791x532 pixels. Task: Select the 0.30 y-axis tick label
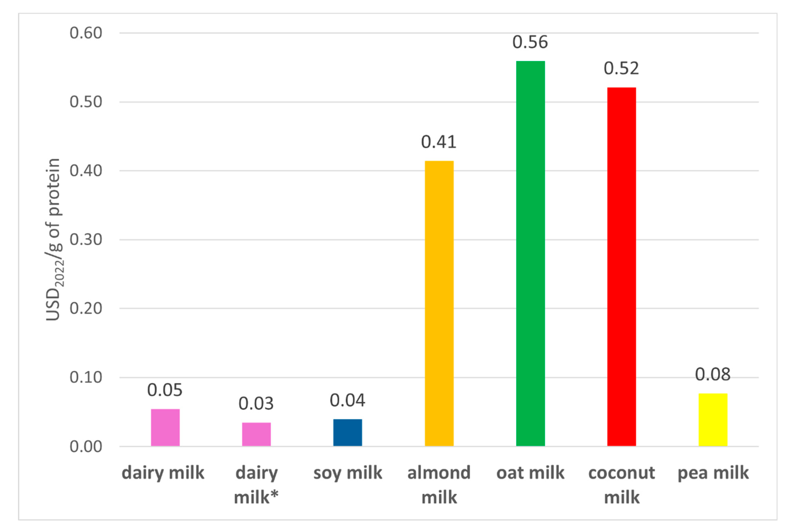click(x=86, y=240)
